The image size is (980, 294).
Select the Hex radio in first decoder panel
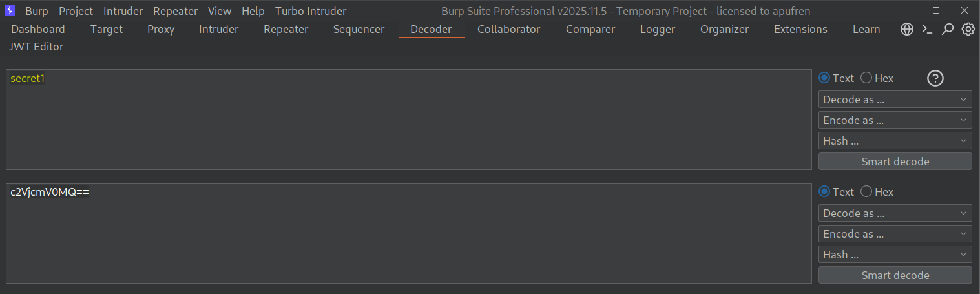click(x=867, y=78)
